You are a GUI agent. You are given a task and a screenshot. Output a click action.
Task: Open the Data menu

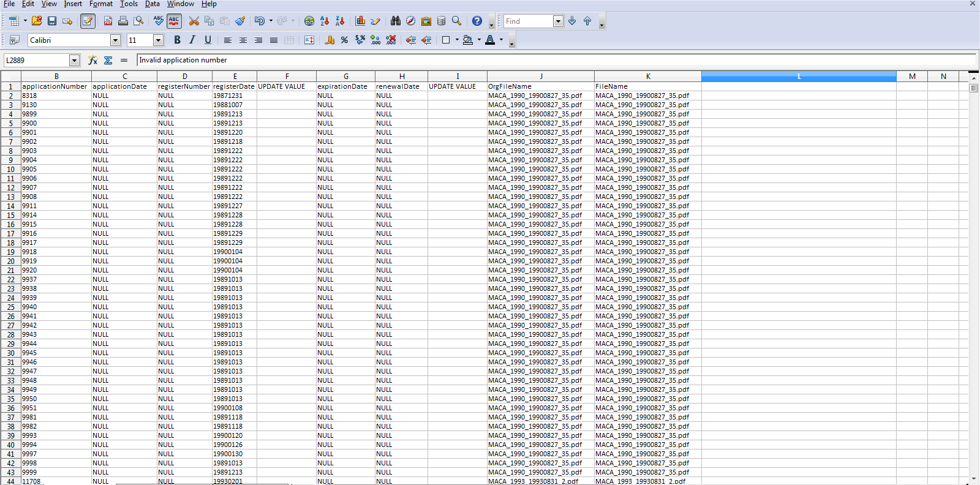[152, 4]
